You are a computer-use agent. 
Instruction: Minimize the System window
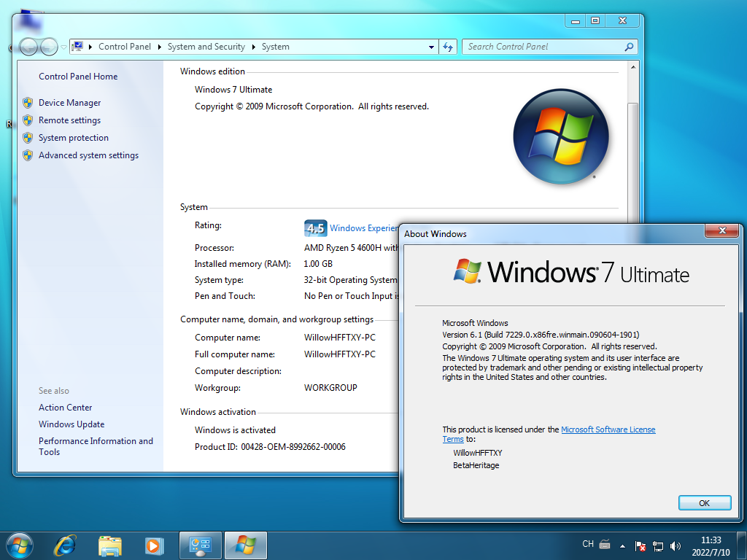pyautogui.click(x=576, y=21)
